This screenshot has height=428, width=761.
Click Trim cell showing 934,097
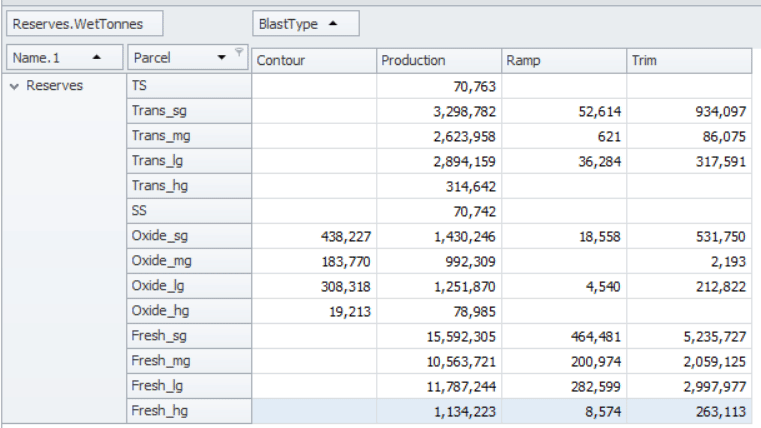tap(688, 111)
